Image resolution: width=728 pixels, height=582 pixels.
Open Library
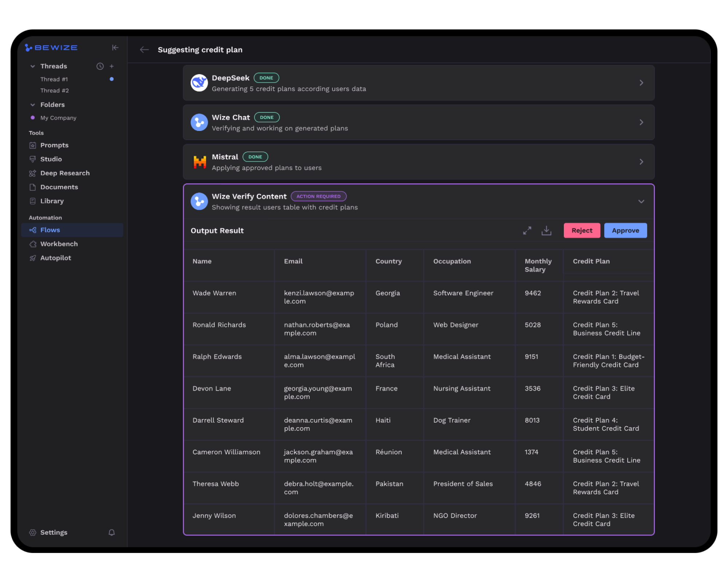pyautogui.click(x=52, y=201)
